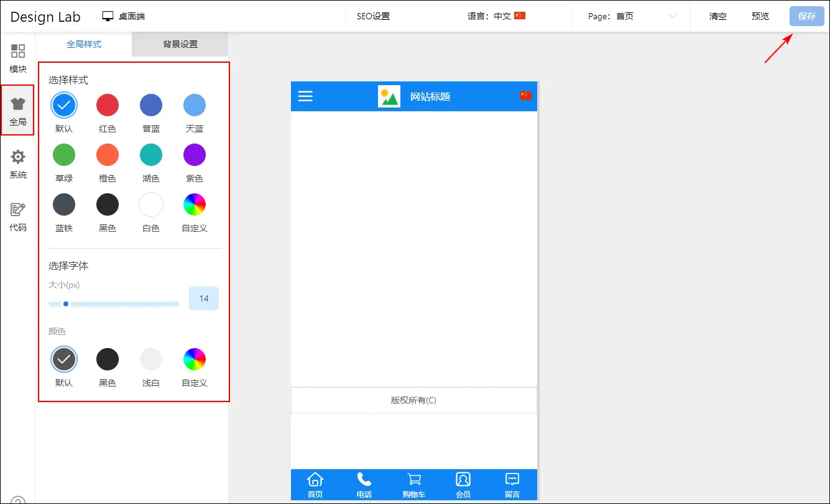This screenshot has width=830, height=504.
Task: Choose the 浅白 font color option
Action: pos(151,359)
